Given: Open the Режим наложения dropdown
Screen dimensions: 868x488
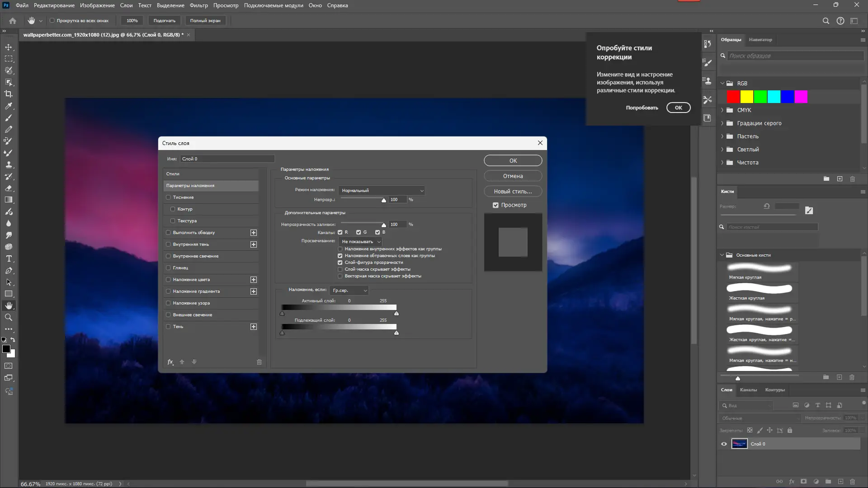Looking at the screenshot, I should 382,191.
